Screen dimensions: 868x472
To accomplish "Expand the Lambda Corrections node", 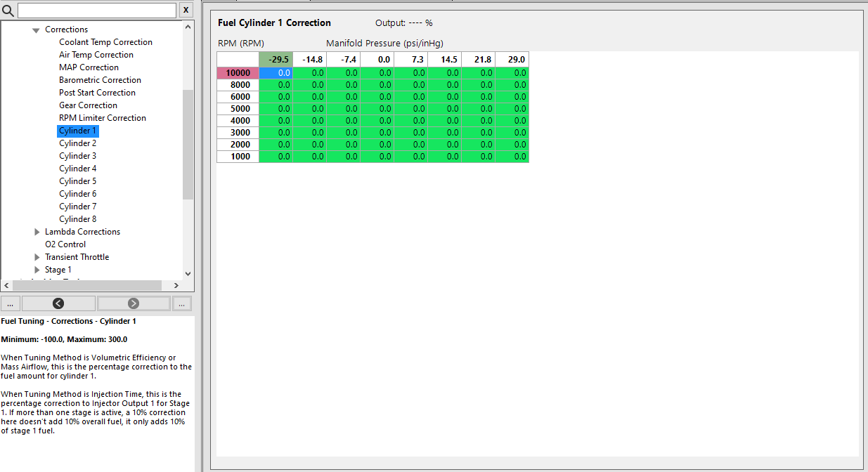I will tap(37, 232).
